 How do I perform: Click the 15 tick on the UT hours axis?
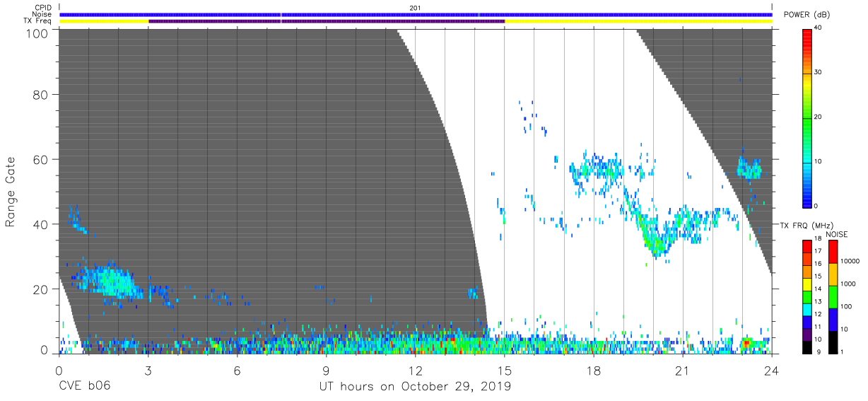(505, 370)
